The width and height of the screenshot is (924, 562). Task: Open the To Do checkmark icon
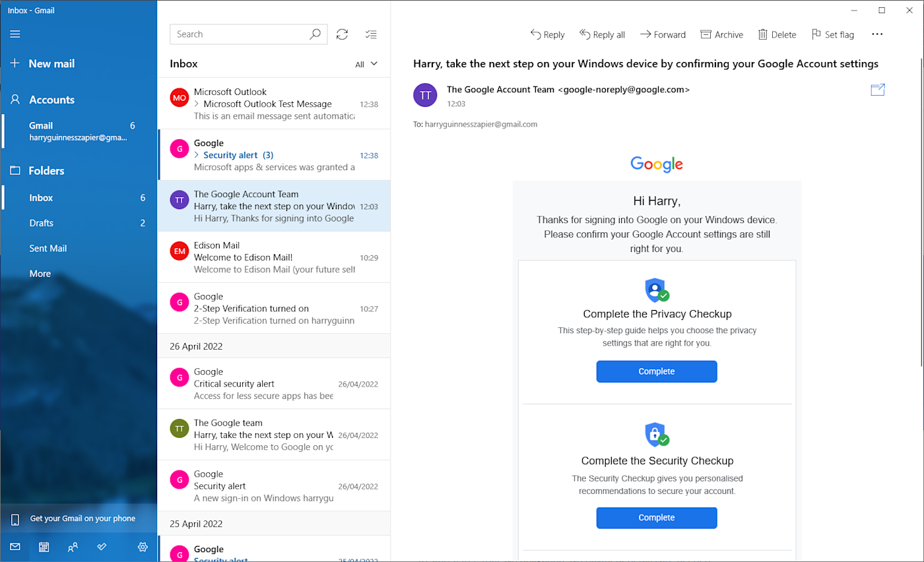pos(102,547)
